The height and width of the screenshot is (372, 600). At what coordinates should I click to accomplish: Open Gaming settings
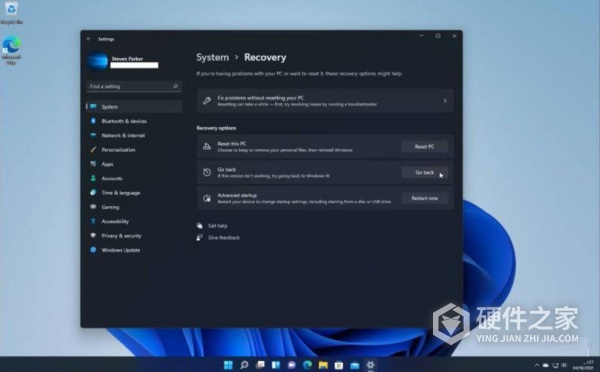click(x=134, y=207)
